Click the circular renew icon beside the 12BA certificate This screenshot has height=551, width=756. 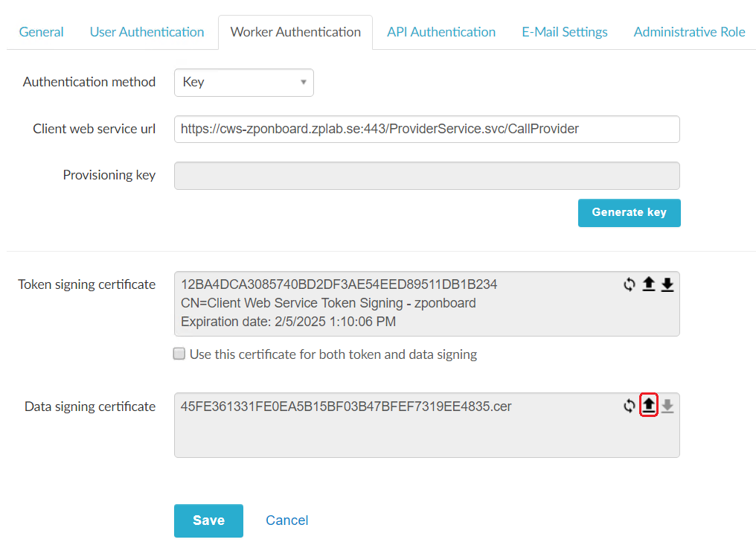pos(629,284)
